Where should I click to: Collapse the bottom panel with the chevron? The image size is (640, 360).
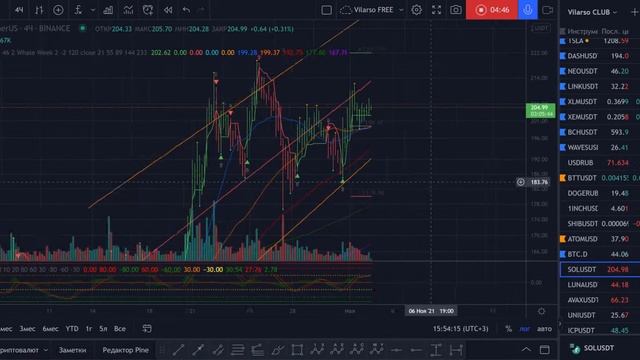click(526, 350)
